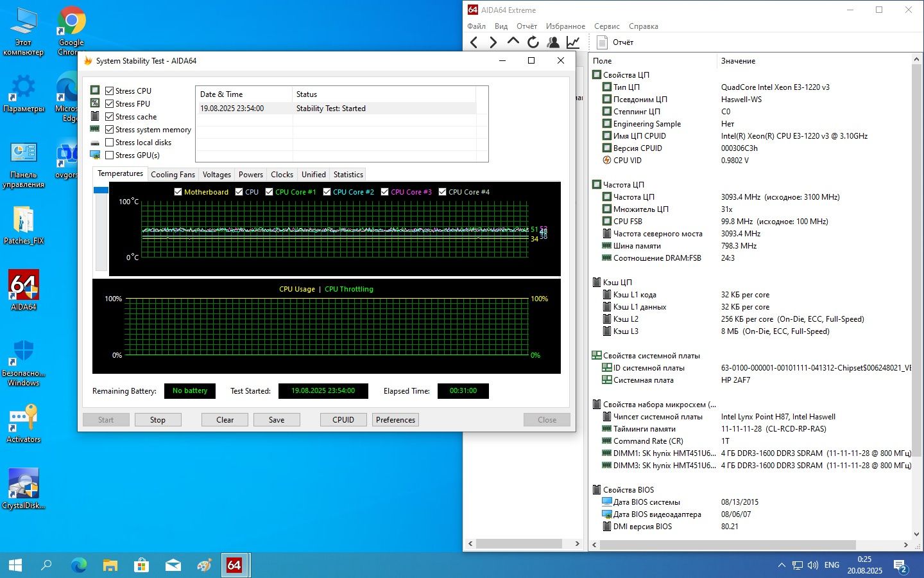The height and width of the screenshot is (578, 924).
Task: Uncheck Stress CPU option
Action: [x=110, y=91]
